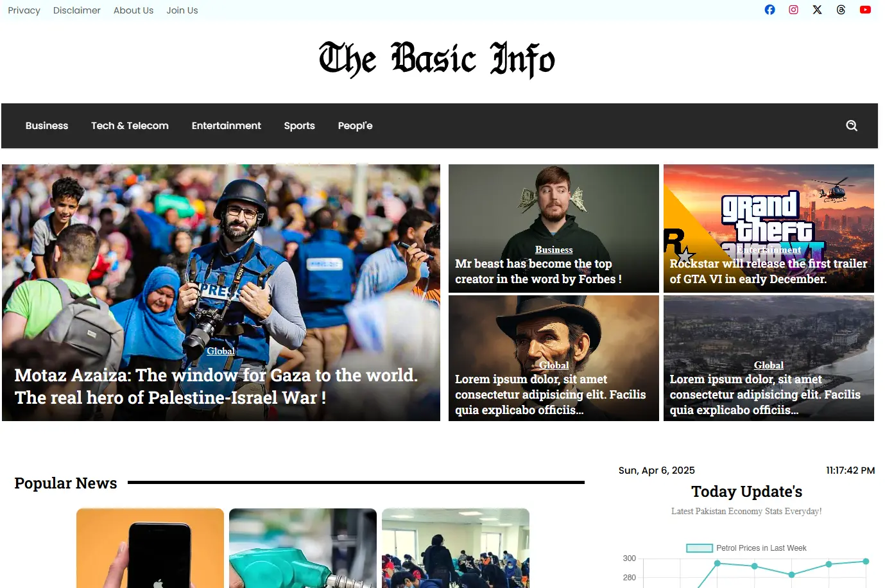
Task: Click Global tag on Lincoln image story
Action: click(x=554, y=365)
